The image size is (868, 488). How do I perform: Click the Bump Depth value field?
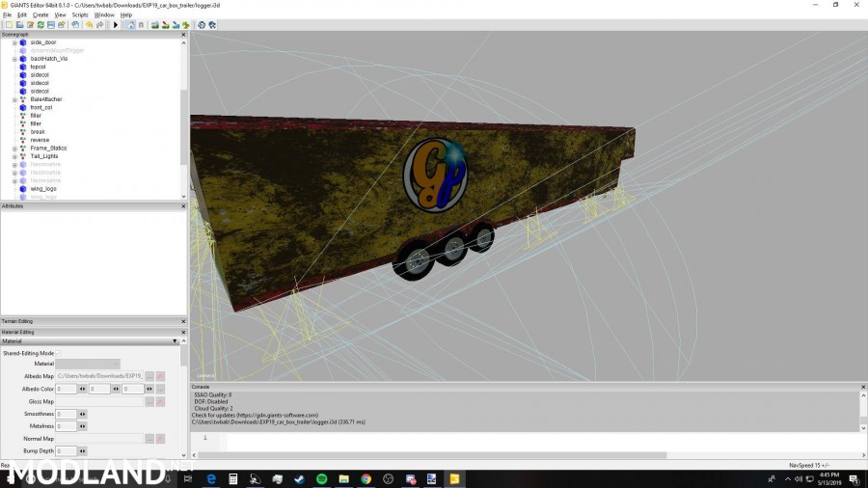point(66,451)
